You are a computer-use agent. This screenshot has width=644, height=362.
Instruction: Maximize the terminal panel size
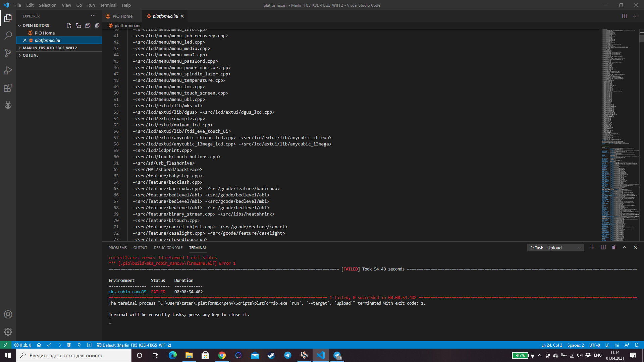(x=625, y=247)
